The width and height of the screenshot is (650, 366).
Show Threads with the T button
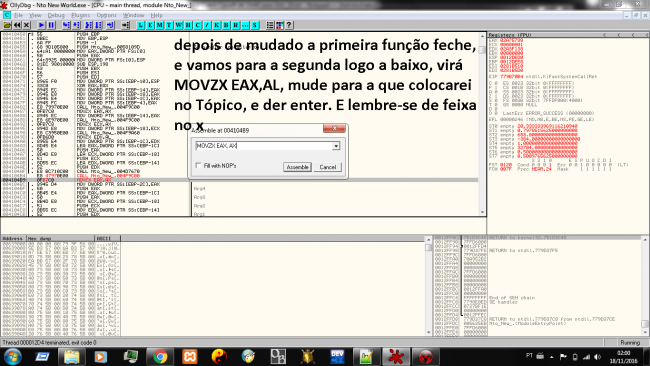click(x=169, y=25)
